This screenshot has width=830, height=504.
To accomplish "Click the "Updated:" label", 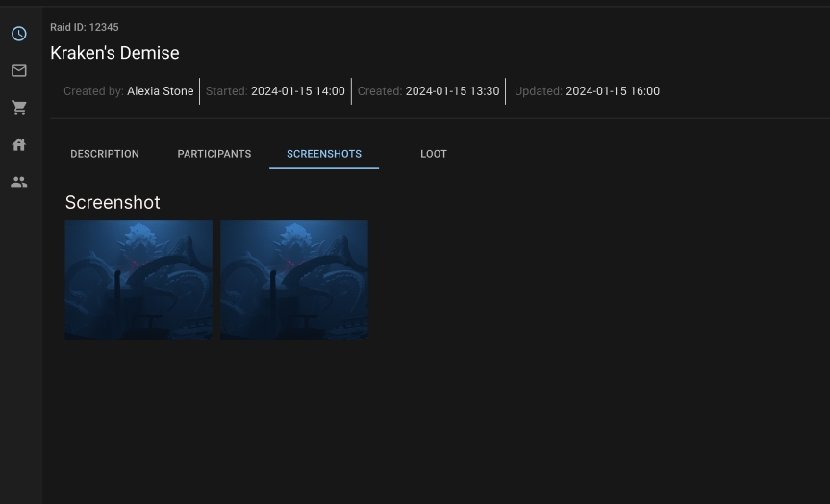I will [x=538, y=91].
